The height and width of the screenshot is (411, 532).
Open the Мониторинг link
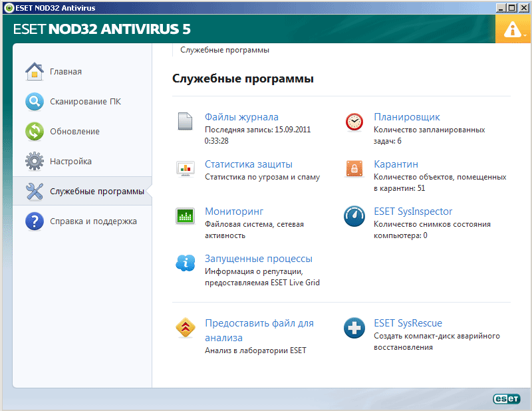point(234,211)
